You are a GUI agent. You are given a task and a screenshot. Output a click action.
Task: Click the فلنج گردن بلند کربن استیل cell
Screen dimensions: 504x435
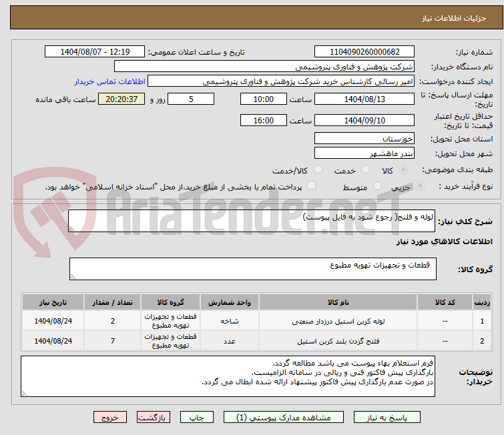pyautogui.click(x=338, y=341)
